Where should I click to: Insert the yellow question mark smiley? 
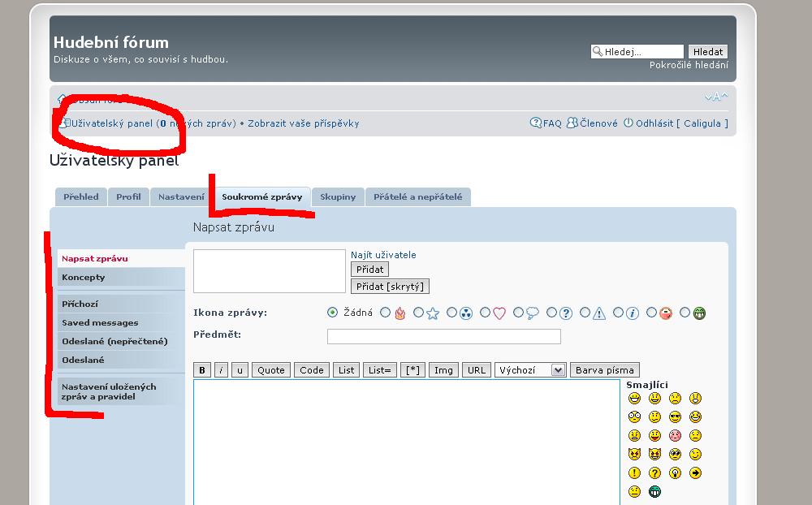click(x=654, y=473)
